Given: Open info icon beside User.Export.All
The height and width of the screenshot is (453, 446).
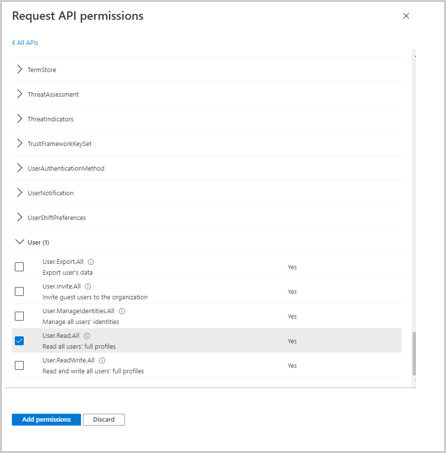Looking at the screenshot, I should [x=91, y=262].
